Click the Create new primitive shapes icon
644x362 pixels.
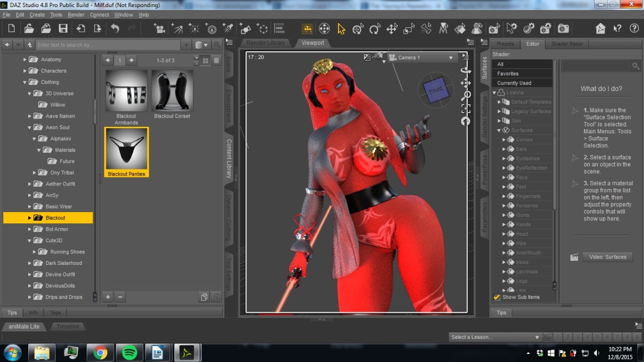point(246,29)
